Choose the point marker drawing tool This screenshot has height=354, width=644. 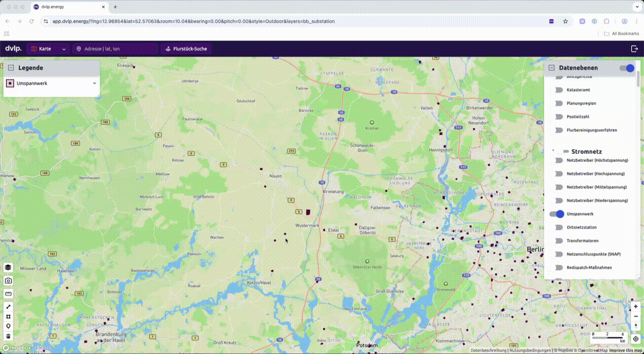8,326
